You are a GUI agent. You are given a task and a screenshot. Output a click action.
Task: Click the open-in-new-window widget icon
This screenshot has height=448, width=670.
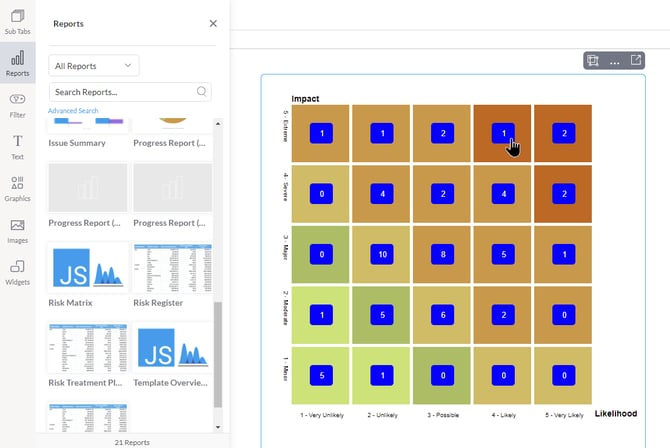(635, 61)
